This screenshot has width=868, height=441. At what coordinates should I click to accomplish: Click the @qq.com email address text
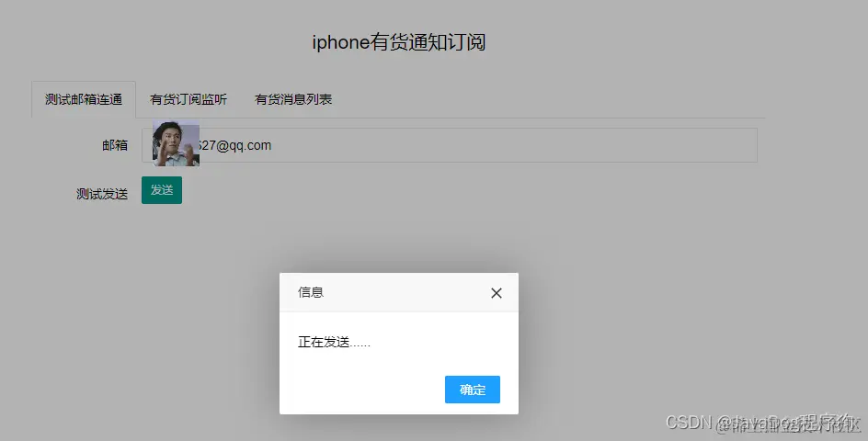235,145
